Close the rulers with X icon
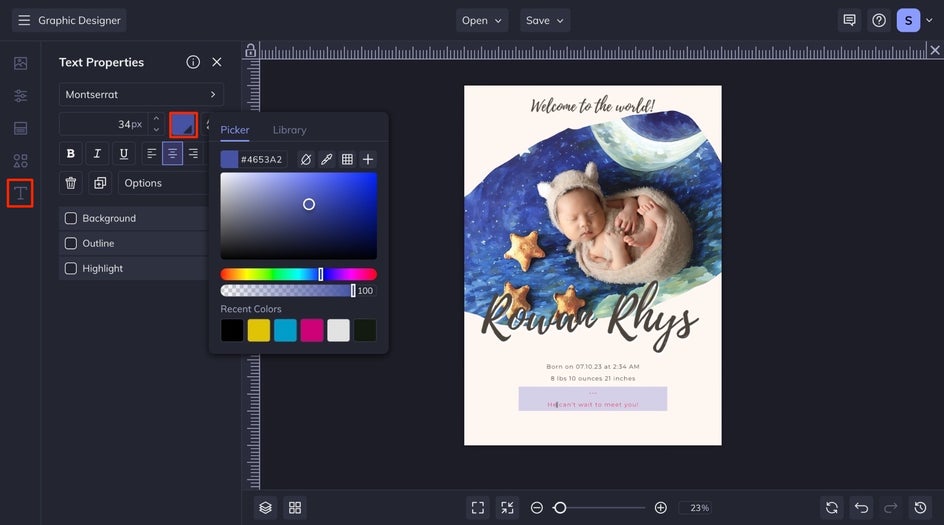This screenshot has height=525, width=944. [935, 51]
